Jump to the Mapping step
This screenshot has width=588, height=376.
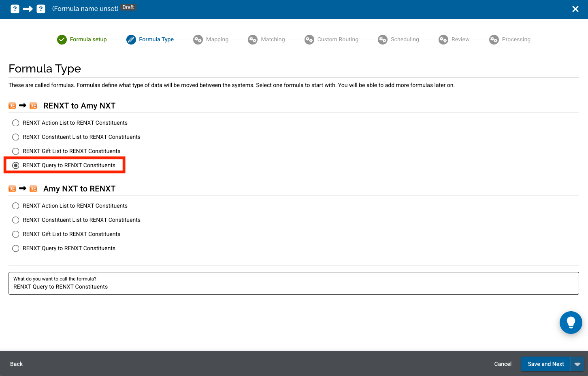pyautogui.click(x=217, y=39)
